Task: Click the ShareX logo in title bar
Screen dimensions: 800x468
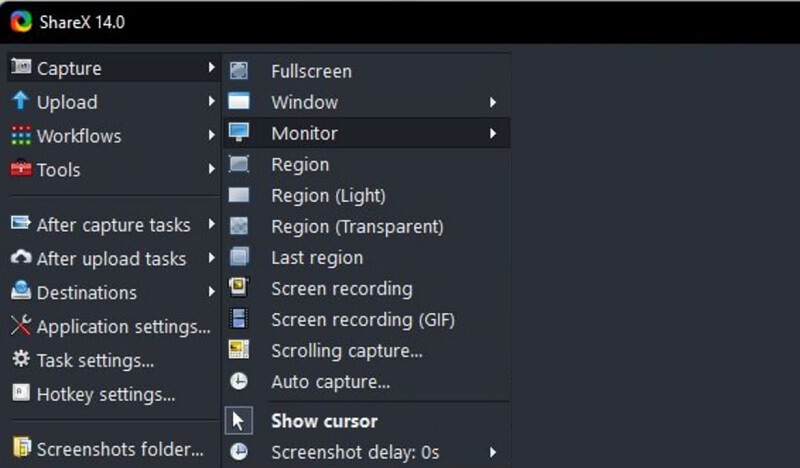Action: pyautogui.click(x=21, y=21)
